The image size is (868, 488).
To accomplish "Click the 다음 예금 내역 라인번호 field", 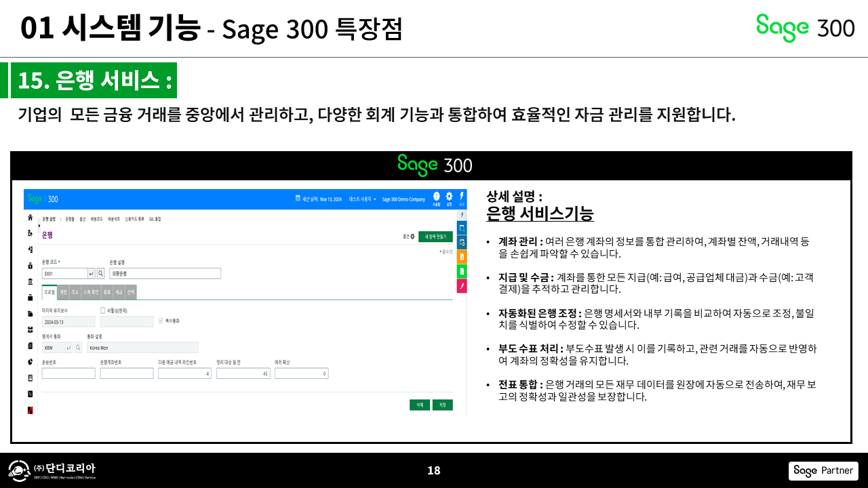I will pyautogui.click(x=185, y=373).
